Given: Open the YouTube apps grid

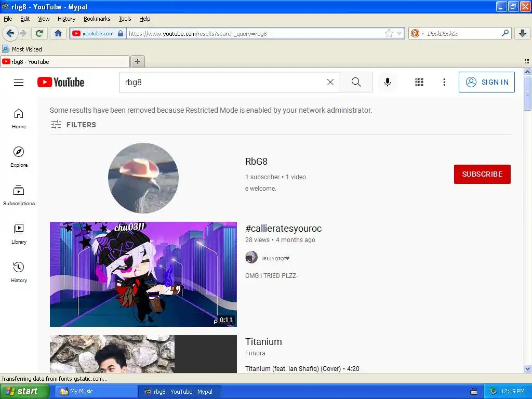Looking at the screenshot, I should tap(419, 82).
